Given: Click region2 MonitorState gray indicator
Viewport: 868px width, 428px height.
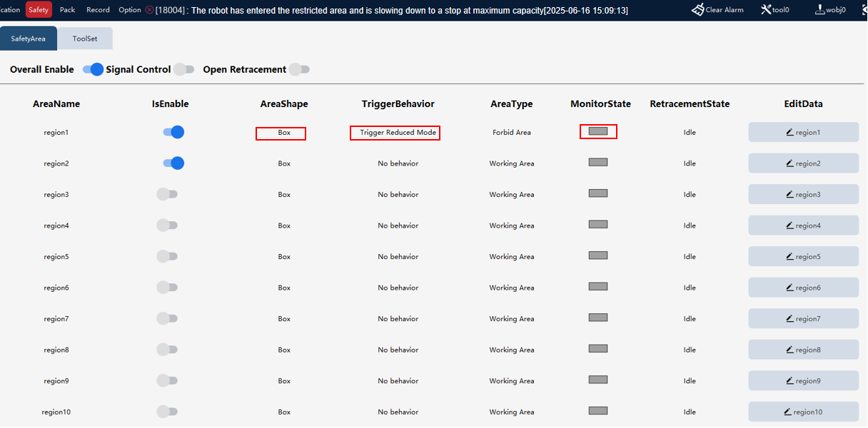Looking at the screenshot, I should click(x=598, y=163).
